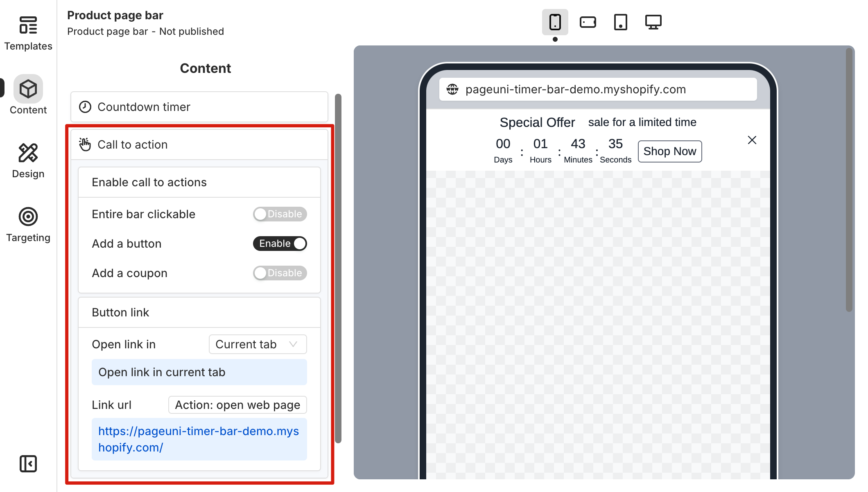Viewport: 868px width, 492px height.
Task: Collapse the Call to action section
Action: point(199,144)
